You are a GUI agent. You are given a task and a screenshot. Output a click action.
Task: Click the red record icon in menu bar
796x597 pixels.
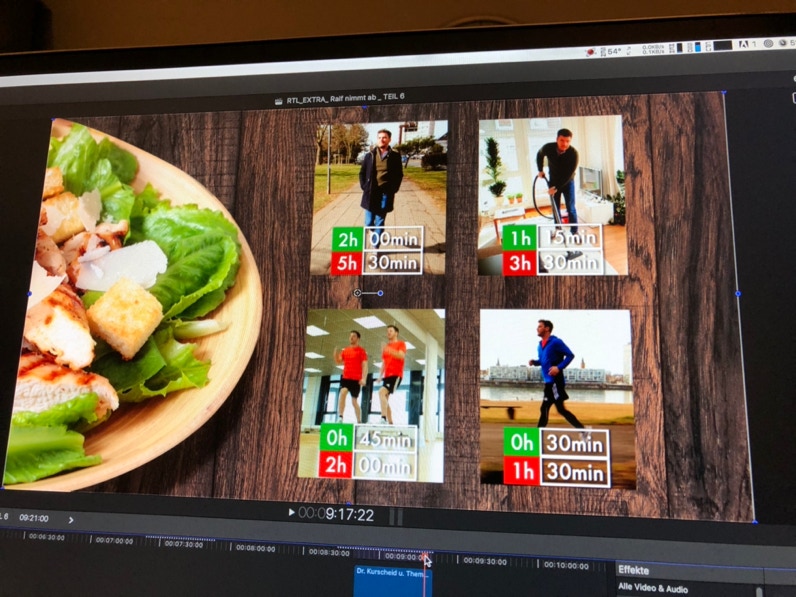click(x=591, y=49)
